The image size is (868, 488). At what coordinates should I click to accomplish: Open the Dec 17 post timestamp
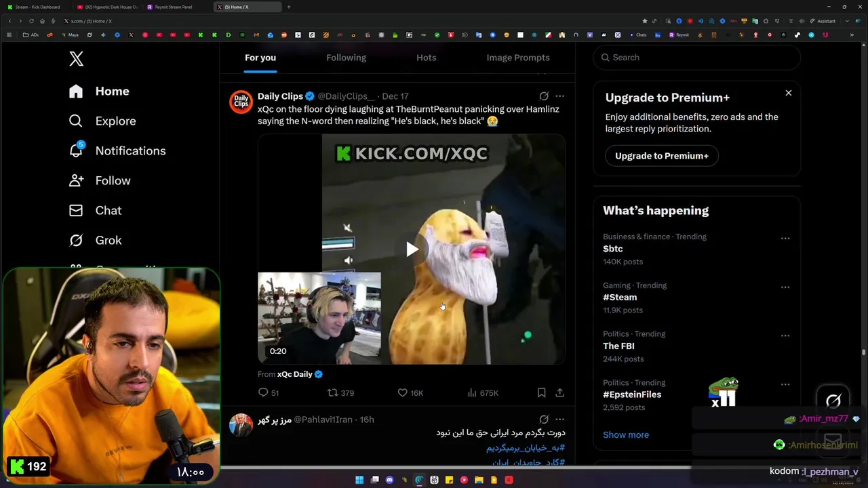[395, 96]
